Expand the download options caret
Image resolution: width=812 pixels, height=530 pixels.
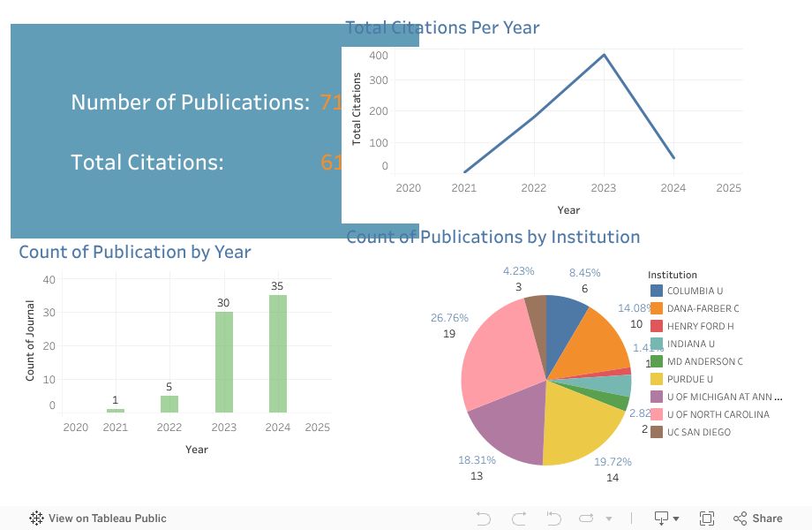(x=676, y=519)
